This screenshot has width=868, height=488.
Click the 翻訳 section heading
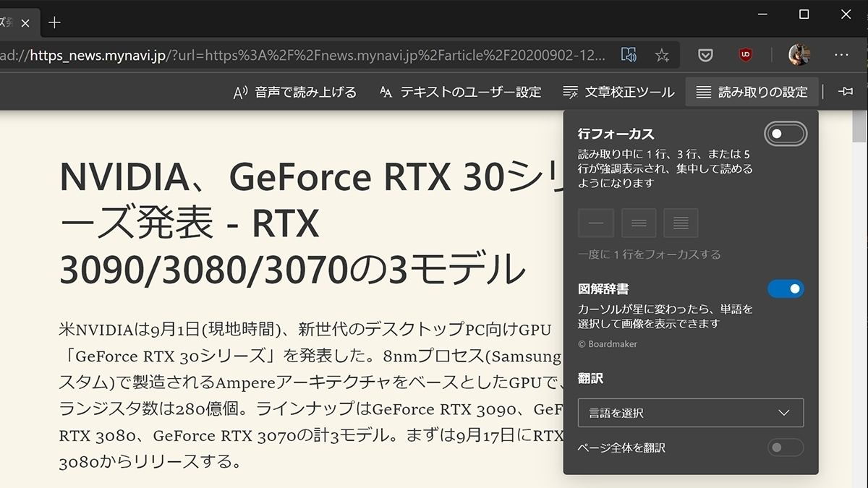(x=590, y=378)
